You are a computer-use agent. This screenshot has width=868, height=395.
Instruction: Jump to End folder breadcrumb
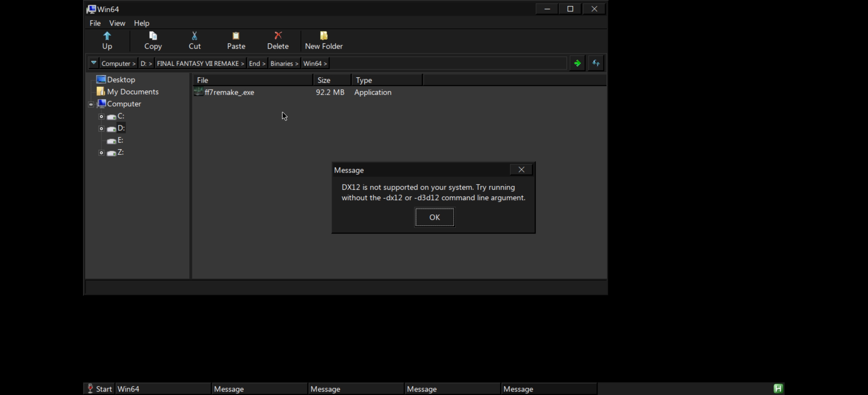pyautogui.click(x=257, y=63)
